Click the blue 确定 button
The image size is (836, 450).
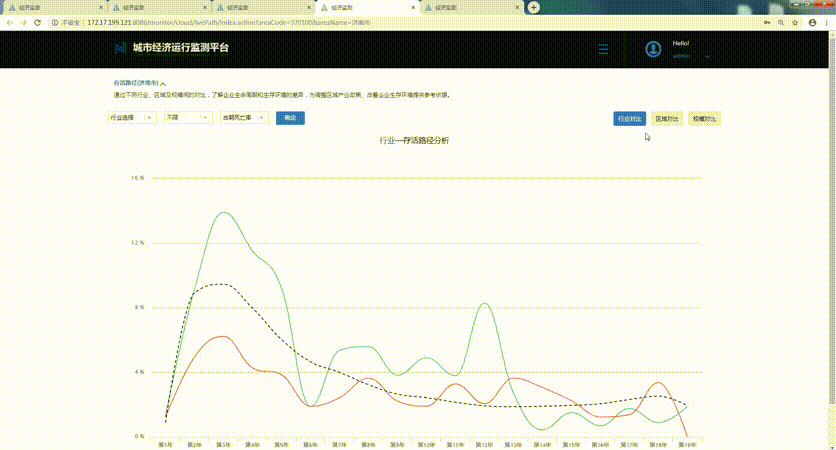click(x=291, y=118)
